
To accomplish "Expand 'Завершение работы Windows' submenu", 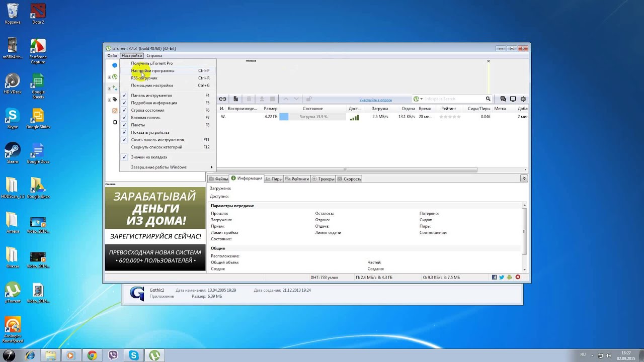I will point(168,167).
